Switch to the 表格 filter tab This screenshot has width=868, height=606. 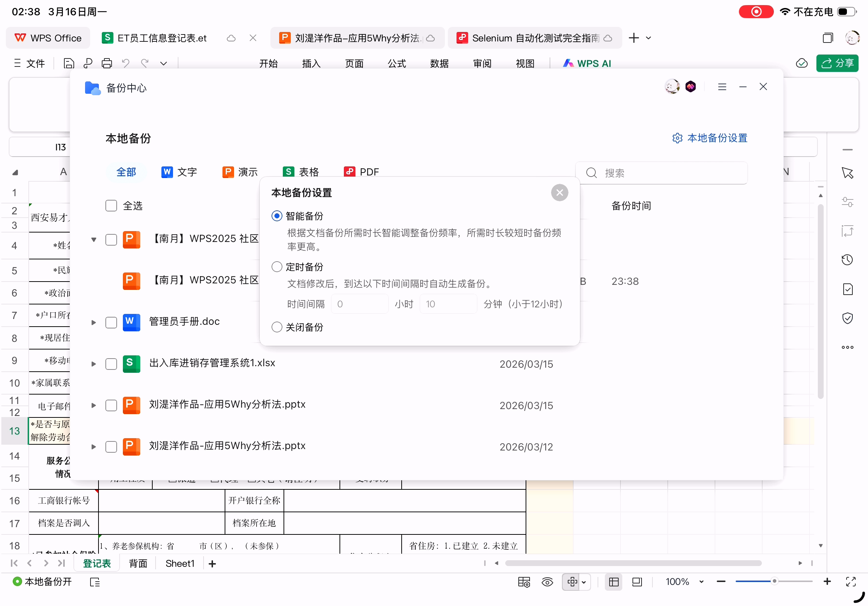(x=301, y=172)
